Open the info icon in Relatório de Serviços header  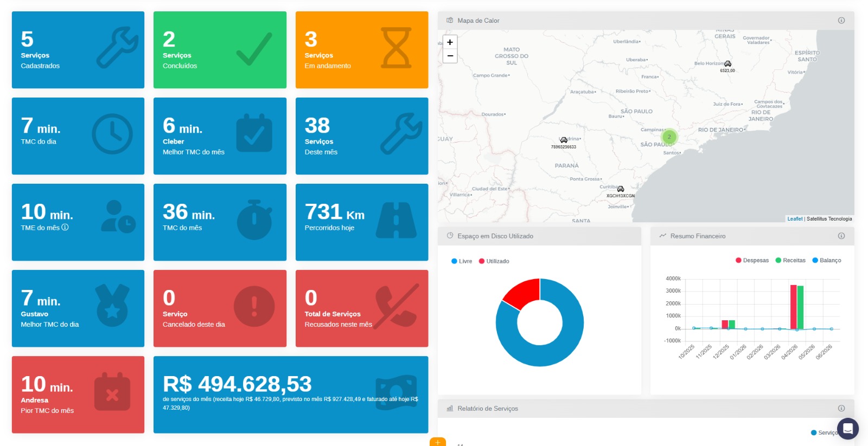(841, 408)
